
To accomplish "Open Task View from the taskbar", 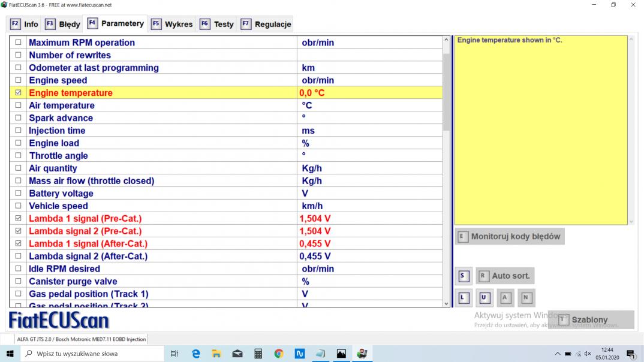I will point(174,354).
